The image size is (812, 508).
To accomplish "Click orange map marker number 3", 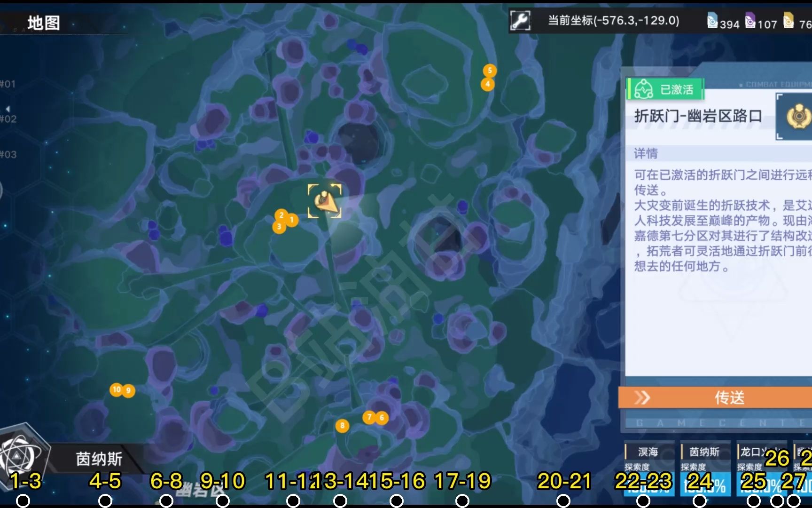I will tap(279, 227).
